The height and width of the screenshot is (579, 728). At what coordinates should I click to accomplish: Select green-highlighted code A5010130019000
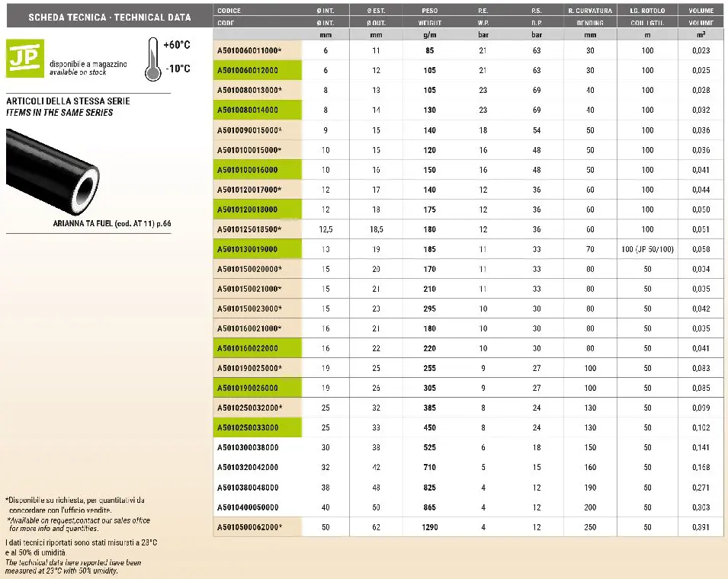(x=248, y=249)
